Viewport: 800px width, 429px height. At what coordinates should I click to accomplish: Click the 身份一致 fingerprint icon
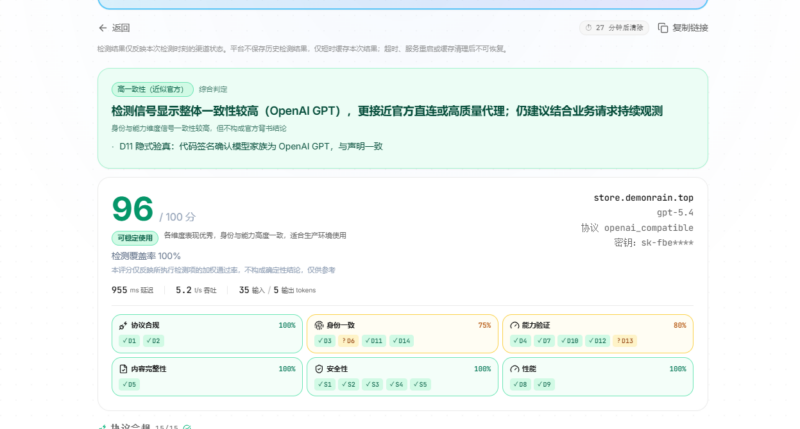tap(319, 325)
